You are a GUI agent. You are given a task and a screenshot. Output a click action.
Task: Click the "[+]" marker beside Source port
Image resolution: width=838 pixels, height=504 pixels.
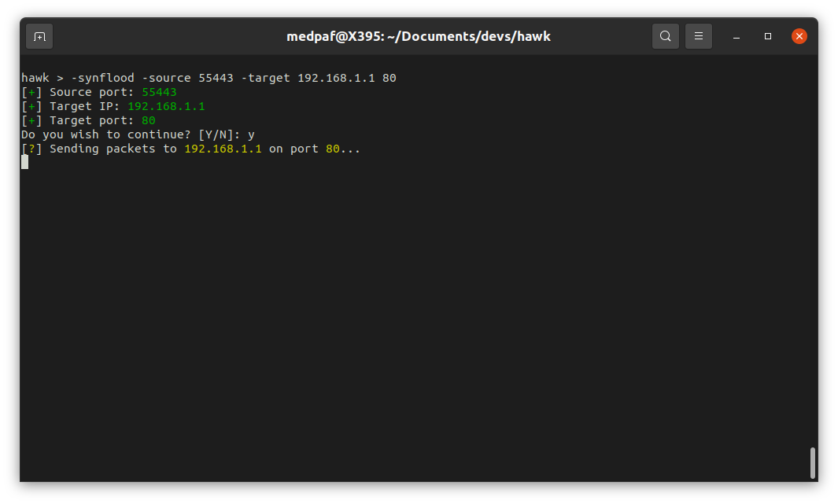31,92
